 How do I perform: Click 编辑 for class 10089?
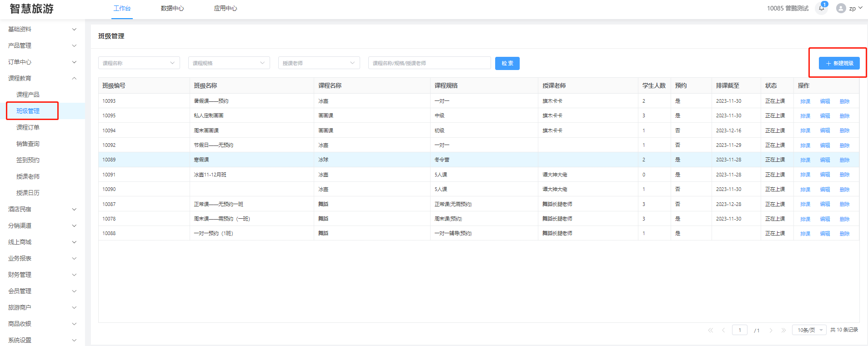825,160
